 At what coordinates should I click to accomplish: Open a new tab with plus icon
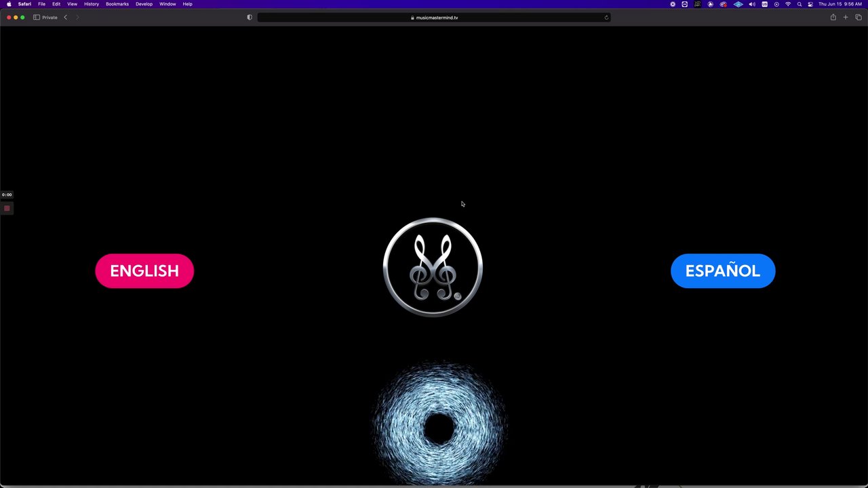pos(846,18)
